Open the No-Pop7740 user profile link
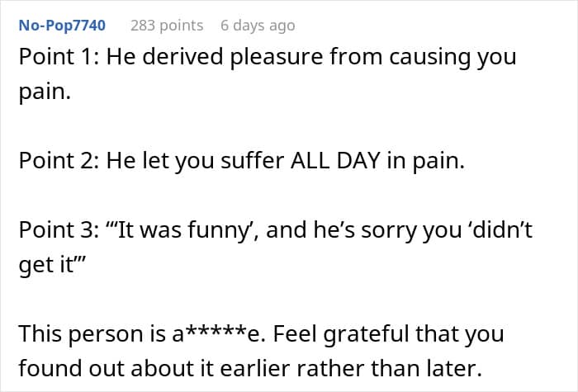 point(62,26)
